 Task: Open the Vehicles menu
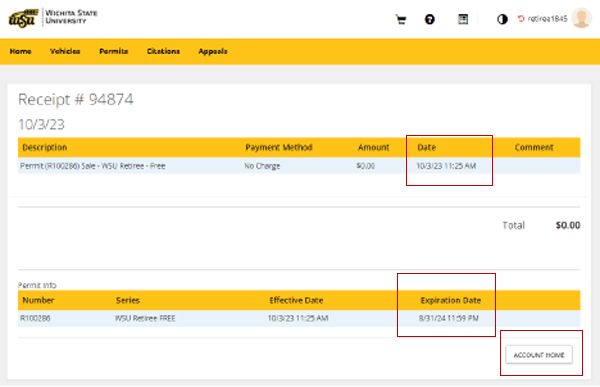pos(65,51)
